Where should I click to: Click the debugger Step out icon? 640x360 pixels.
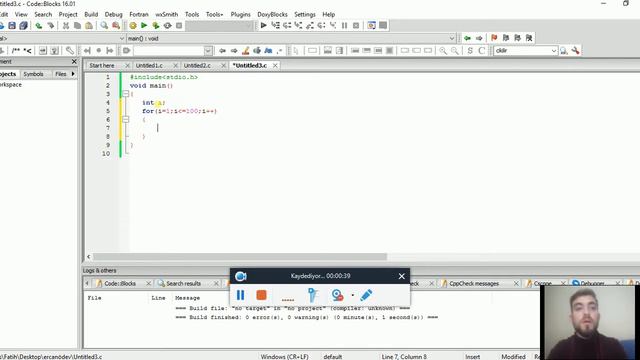310,25
